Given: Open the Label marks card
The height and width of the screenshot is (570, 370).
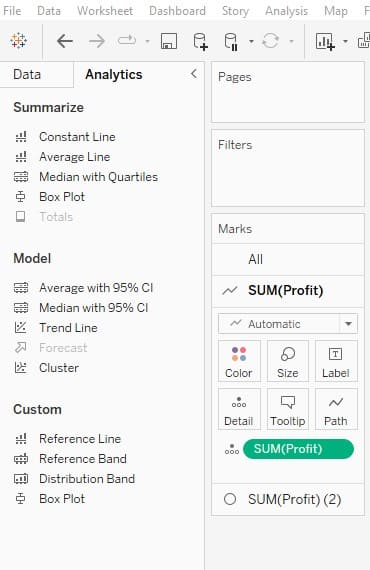Looking at the screenshot, I should pyautogui.click(x=336, y=361).
